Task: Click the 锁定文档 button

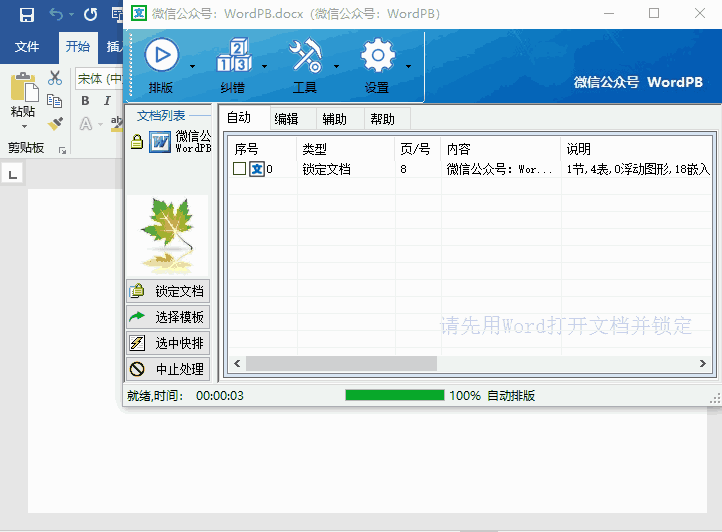Action: 168,291
